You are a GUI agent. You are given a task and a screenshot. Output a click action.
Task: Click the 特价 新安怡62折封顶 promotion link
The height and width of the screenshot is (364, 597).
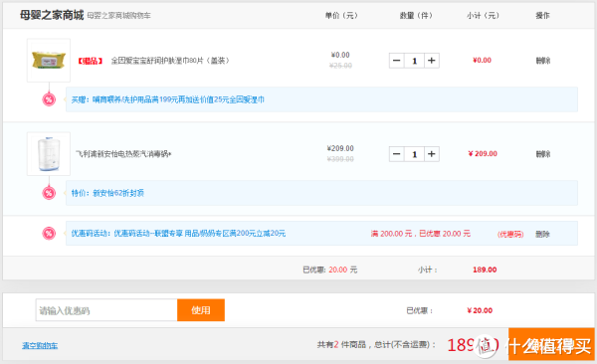point(107,193)
